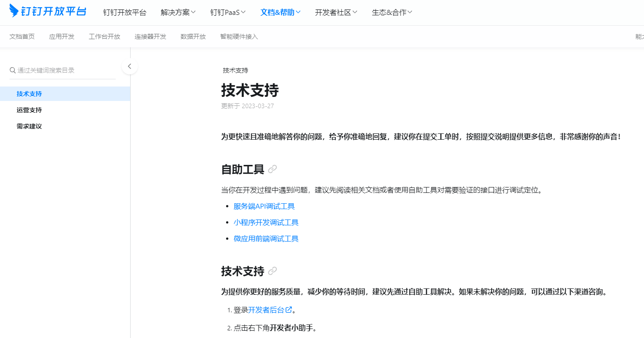The height and width of the screenshot is (338, 644).
Task: Click the 自助工具 section heading
Action: pyautogui.click(x=243, y=169)
